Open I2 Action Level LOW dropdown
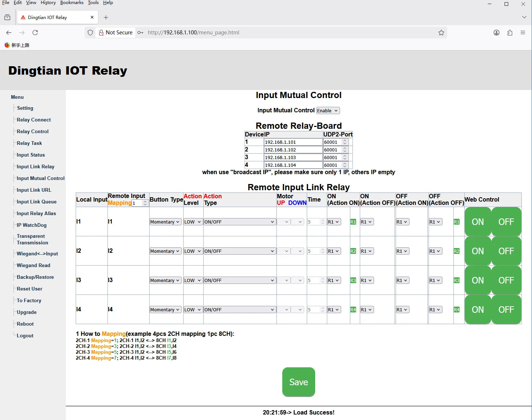Image resolution: width=532 pixels, height=420 pixels. 193,251
